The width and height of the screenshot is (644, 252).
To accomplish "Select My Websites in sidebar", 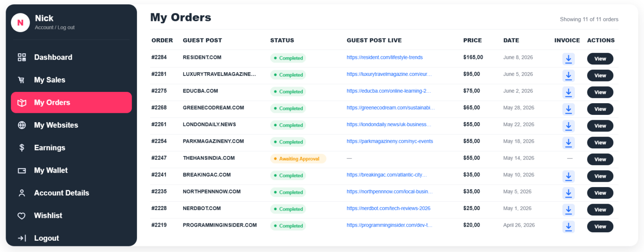I will click(71, 125).
